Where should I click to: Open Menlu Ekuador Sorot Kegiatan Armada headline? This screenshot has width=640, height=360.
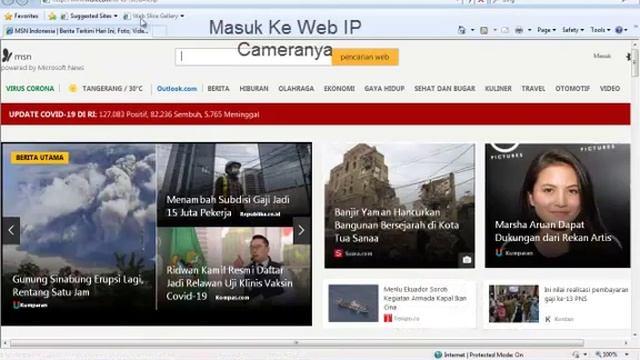425,298
